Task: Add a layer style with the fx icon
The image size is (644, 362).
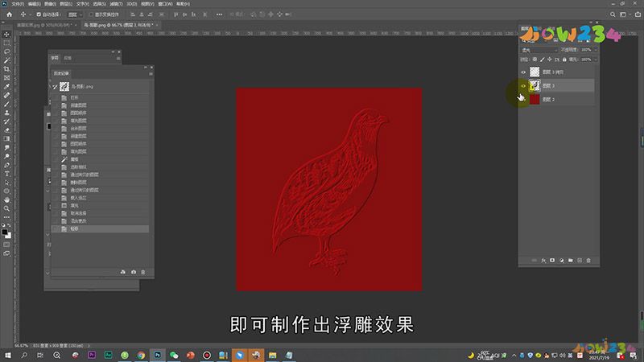Action: [x=543, y=260]
